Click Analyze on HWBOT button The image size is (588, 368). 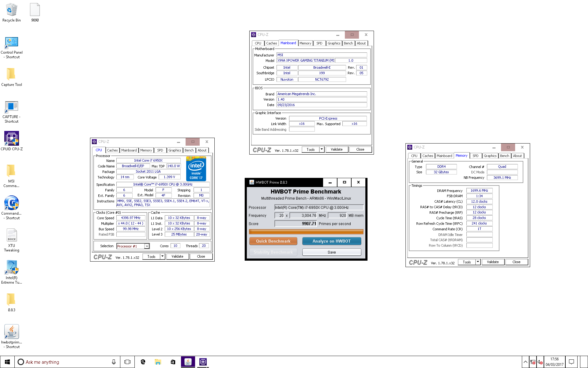332,241
